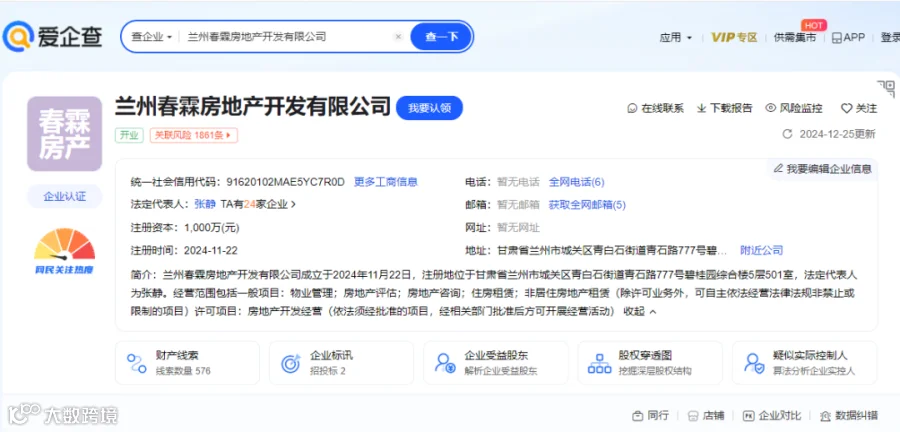
Task: Click the 注册资本 1,000万(元) value
Action: 211,228
